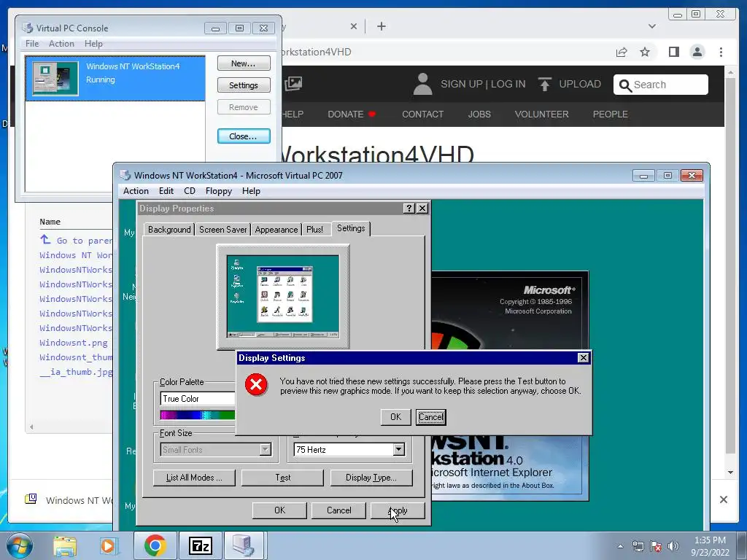Click OK in Display Settings warning dialog
The width and height of the screenshot is (747, 560).
[395, 416]
